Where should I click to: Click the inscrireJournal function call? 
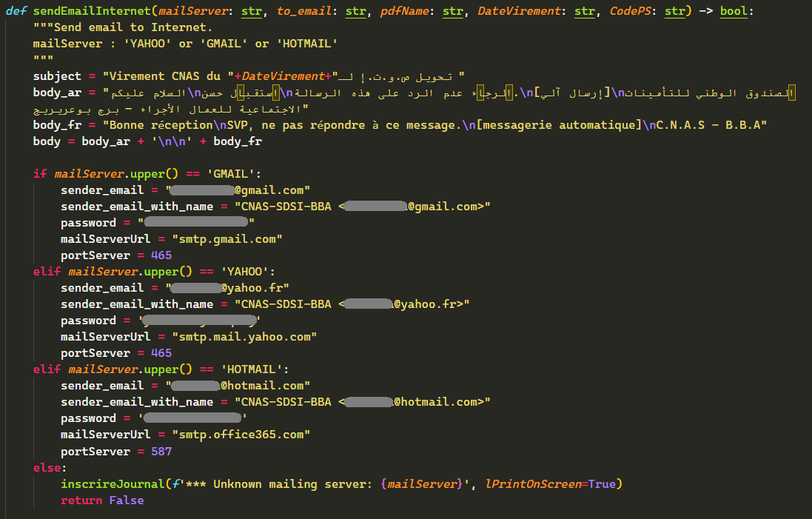tap(113, 483)
